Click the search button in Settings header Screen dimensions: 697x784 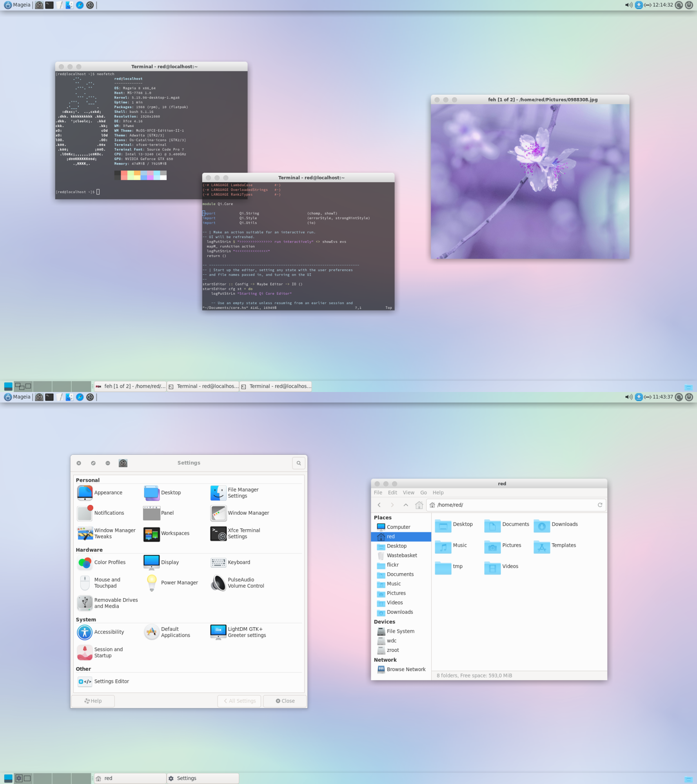coord(299,463)
